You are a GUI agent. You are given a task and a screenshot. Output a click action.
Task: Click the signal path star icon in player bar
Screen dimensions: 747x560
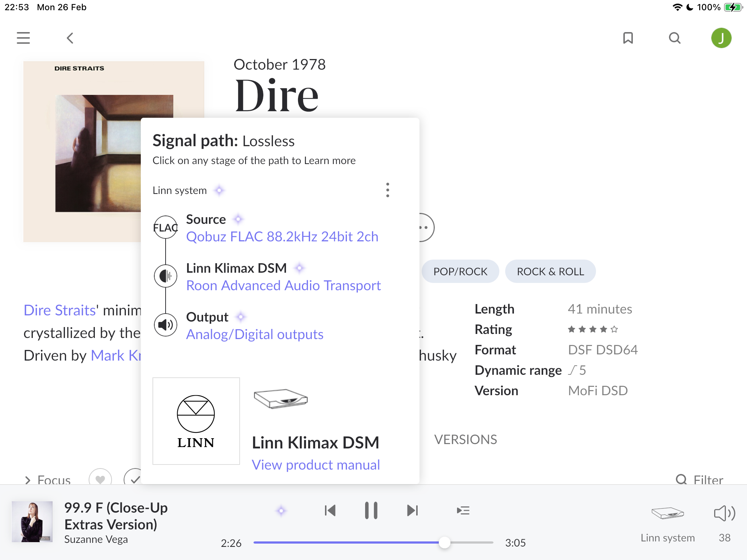(x=281, y=510)
